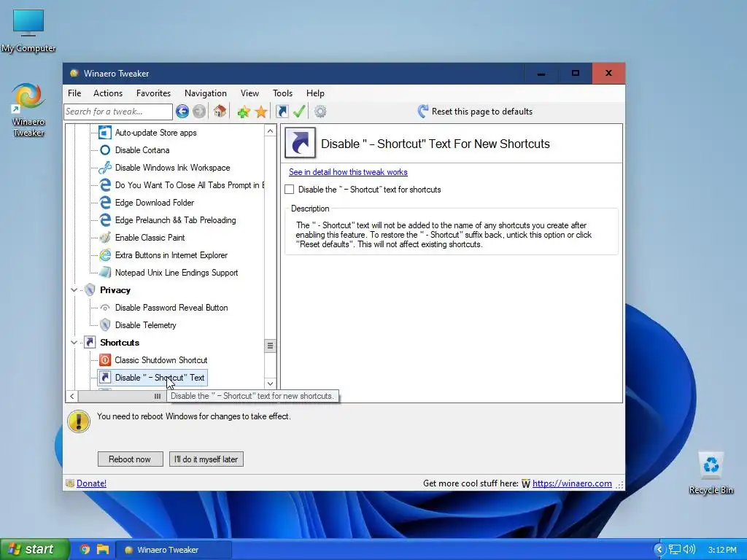
Task: Open the Tools menu
Action: click(x=282, y=93)
